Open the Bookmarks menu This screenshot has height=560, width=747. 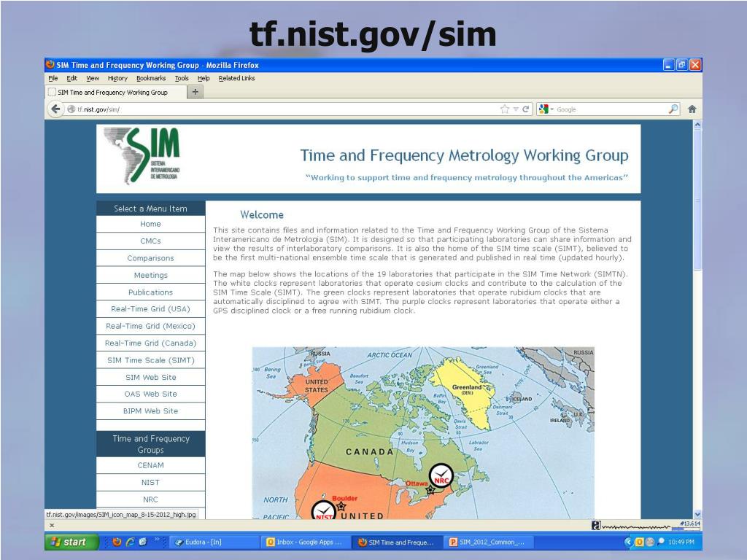coord(151,78)
